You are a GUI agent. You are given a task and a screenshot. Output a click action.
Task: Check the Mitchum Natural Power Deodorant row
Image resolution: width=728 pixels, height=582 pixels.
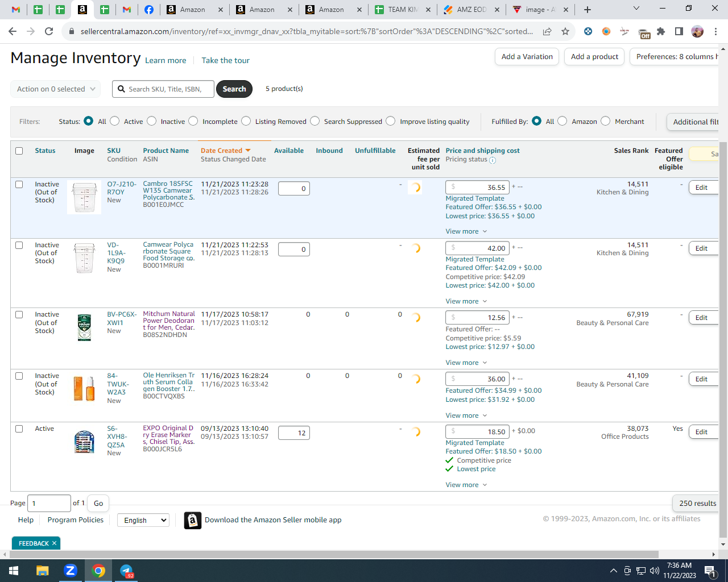click(19, 314)
